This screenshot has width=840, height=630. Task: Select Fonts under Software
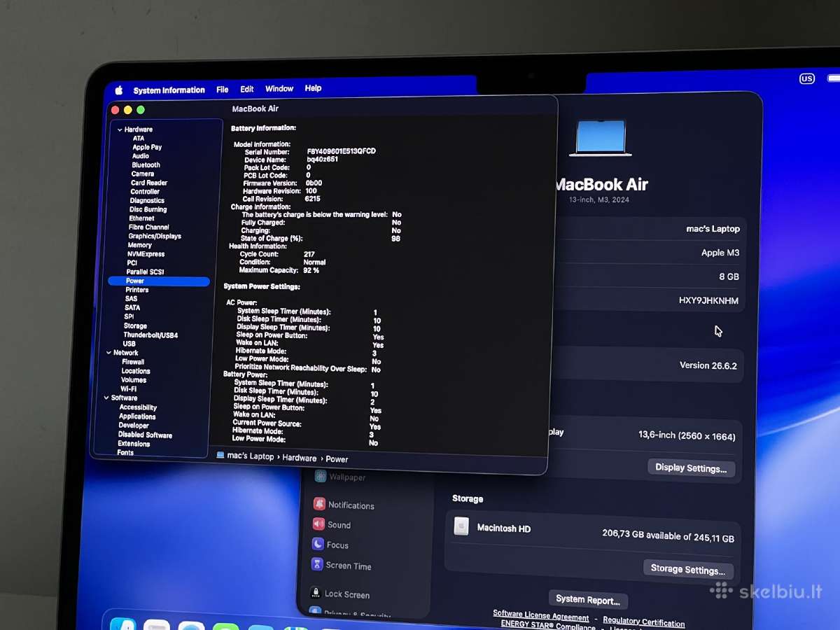tap(125, 453)
